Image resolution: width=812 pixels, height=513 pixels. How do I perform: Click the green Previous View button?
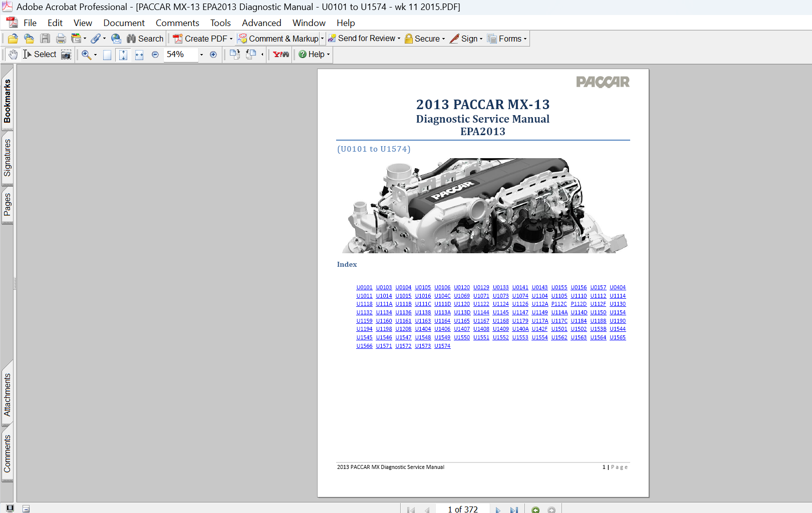pos(535,509)
